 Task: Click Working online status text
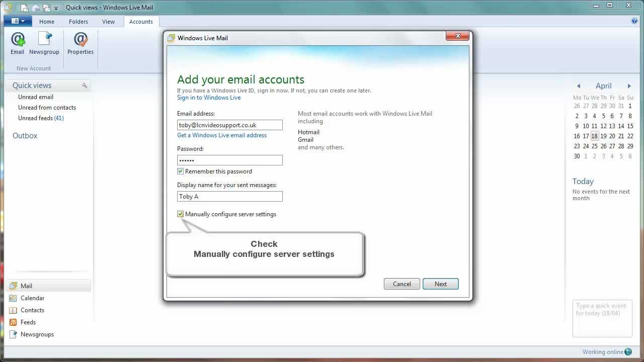pos(603,352)
